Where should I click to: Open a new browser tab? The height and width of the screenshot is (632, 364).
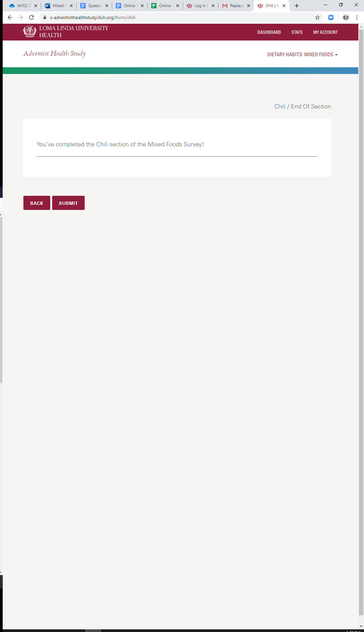(x=297, y=6)
